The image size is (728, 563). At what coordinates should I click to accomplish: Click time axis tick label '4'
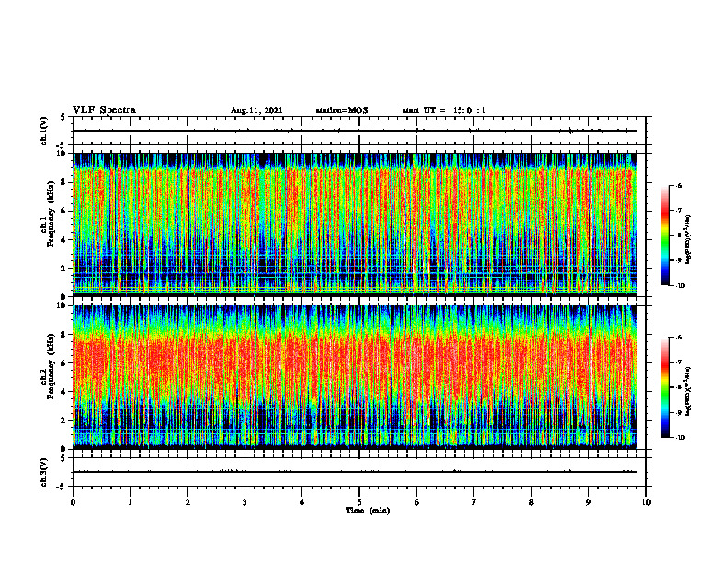302,502
